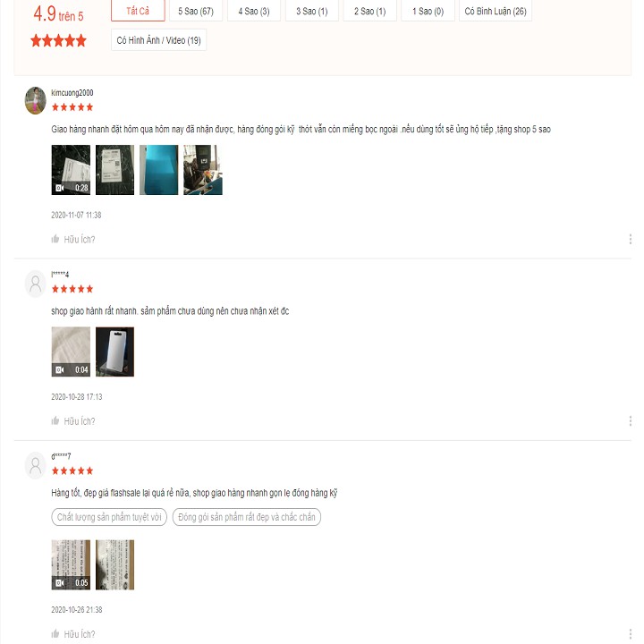Image resolution: width=644 pixels, height=644 pixels.
Task: Open kimcuong2000 username link
Action: (x=72, y=93)
